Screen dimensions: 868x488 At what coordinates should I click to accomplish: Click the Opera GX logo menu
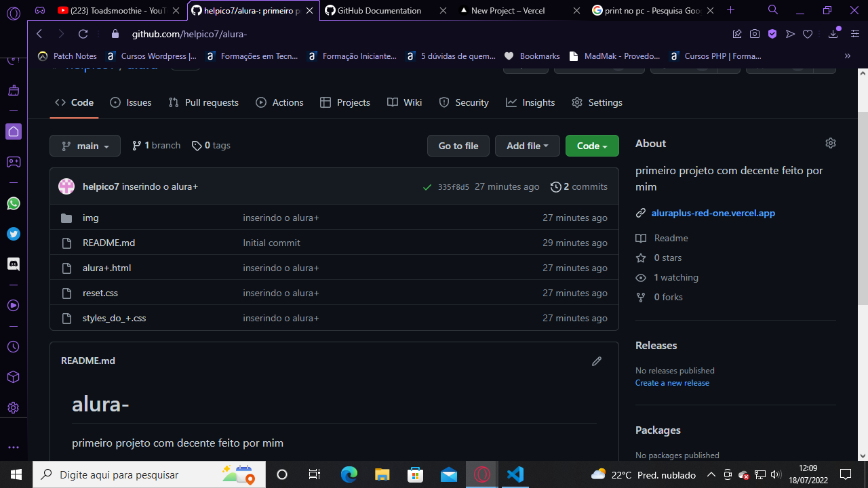click(14, 14)
